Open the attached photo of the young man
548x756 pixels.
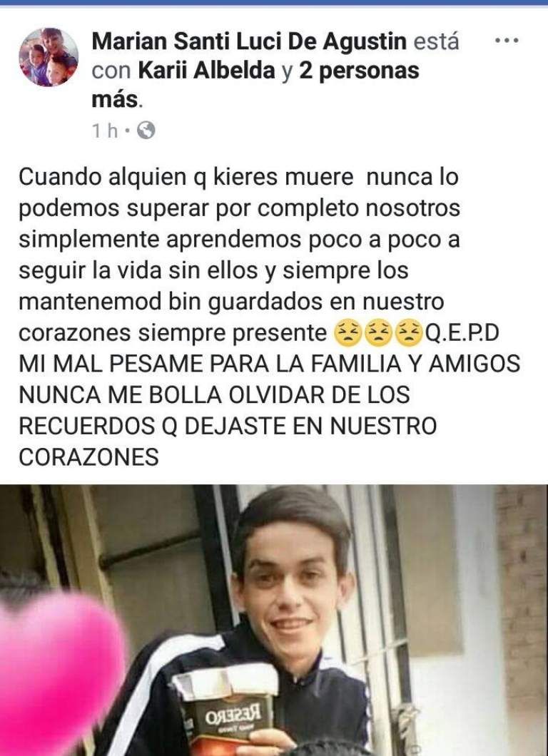(x=274, y=620)
